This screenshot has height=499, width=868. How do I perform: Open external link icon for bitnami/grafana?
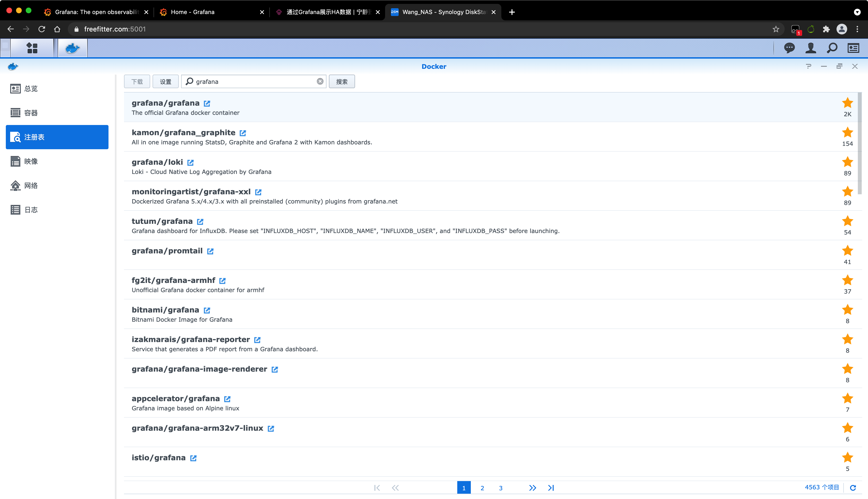(x=207, y=310)
